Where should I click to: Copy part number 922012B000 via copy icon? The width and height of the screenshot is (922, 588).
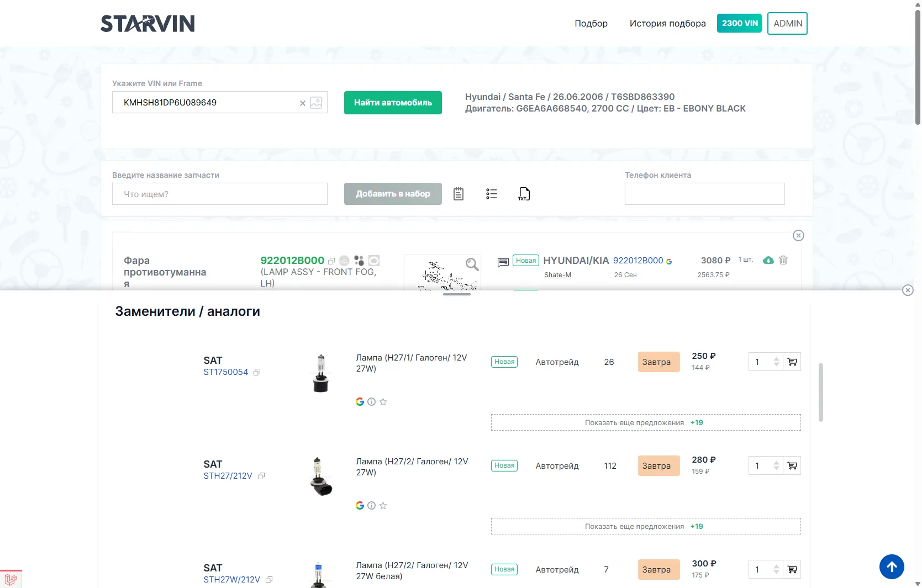pyautogui.click(x=331, y=261)
